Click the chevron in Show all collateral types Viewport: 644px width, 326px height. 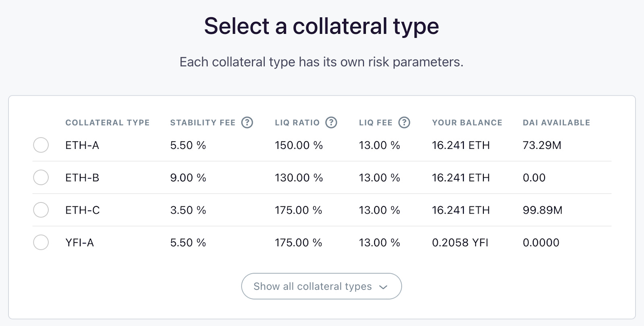(383, 287)
